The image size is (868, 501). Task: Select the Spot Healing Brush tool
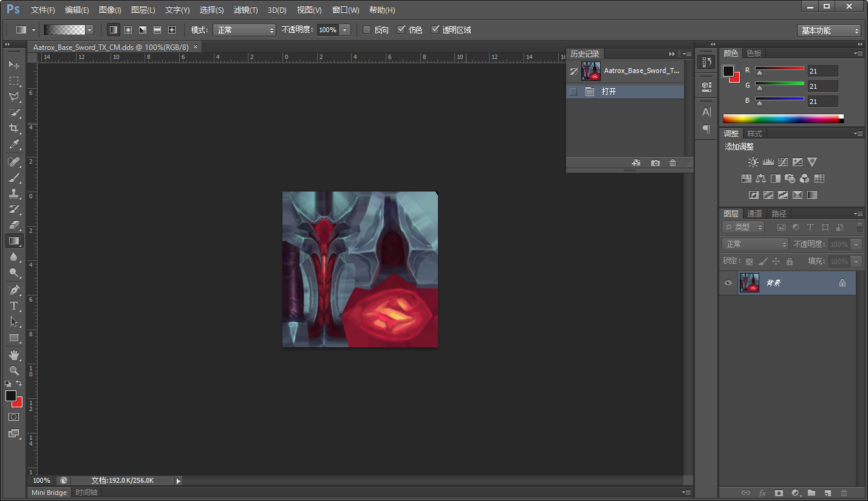pos(14,162)
